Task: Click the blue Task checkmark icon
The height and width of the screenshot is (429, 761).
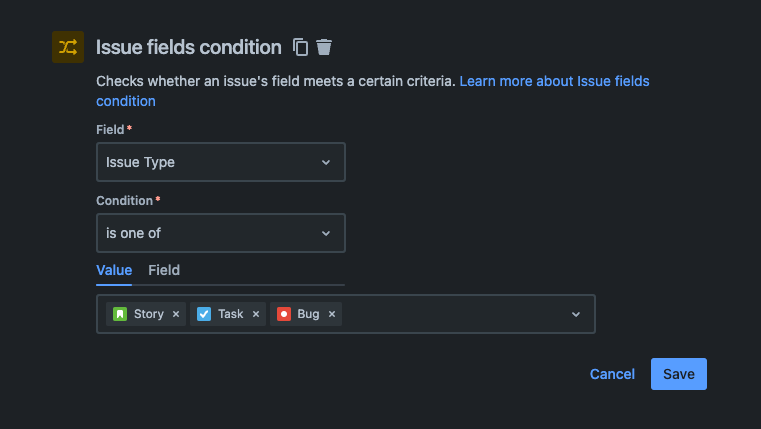Action: coord(204,314)
